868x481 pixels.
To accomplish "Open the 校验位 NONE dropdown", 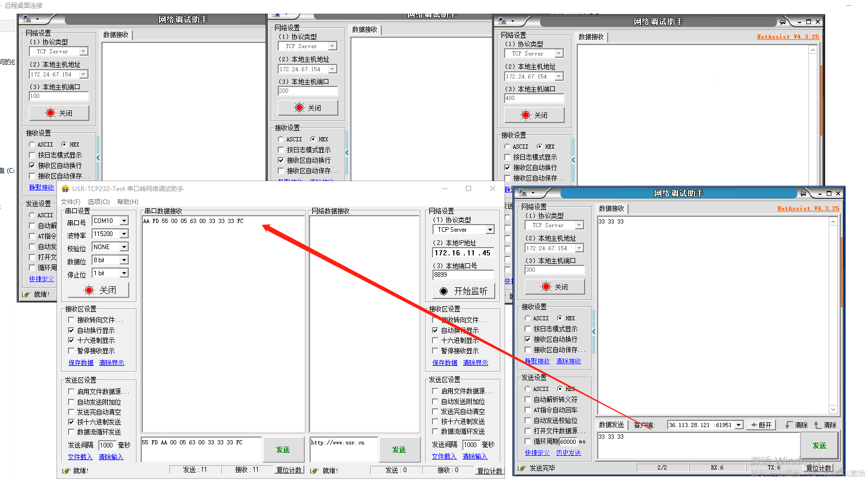I will point(124,247).
